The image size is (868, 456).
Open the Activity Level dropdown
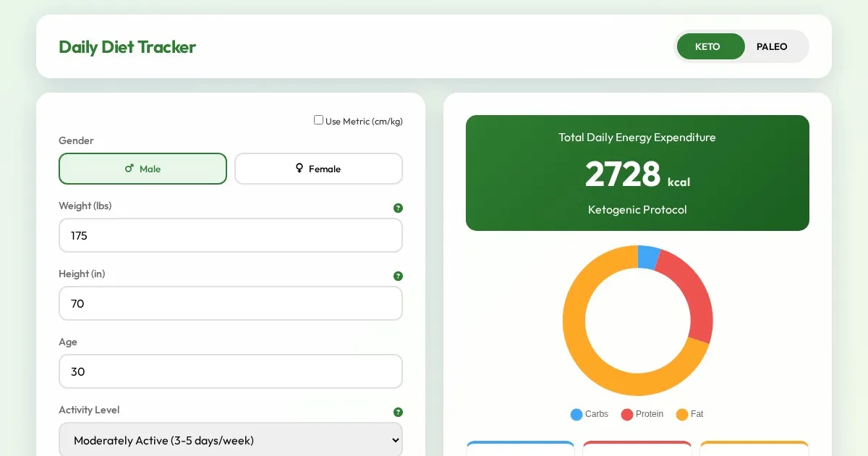tap(231, 440)
